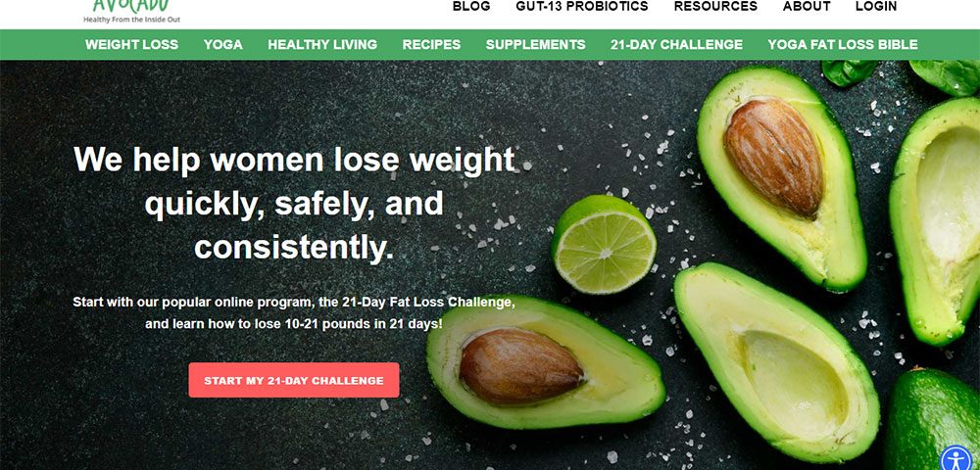Browse the Healthy Living section
The height and width of the screenshot is (470, 980).
[322, 45]
